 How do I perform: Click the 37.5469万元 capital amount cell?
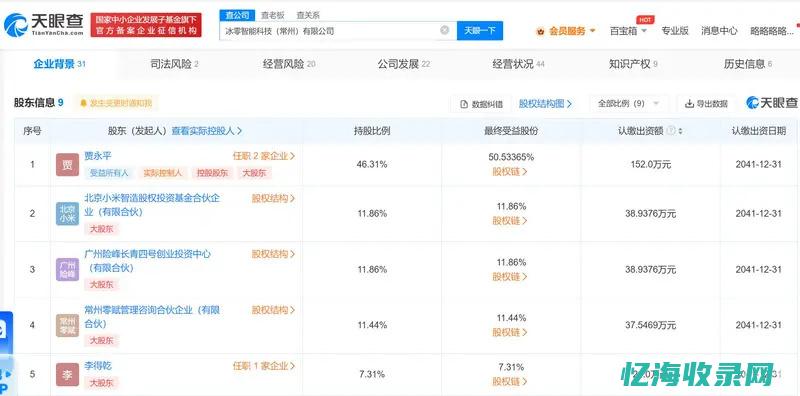tap(651, 325)
